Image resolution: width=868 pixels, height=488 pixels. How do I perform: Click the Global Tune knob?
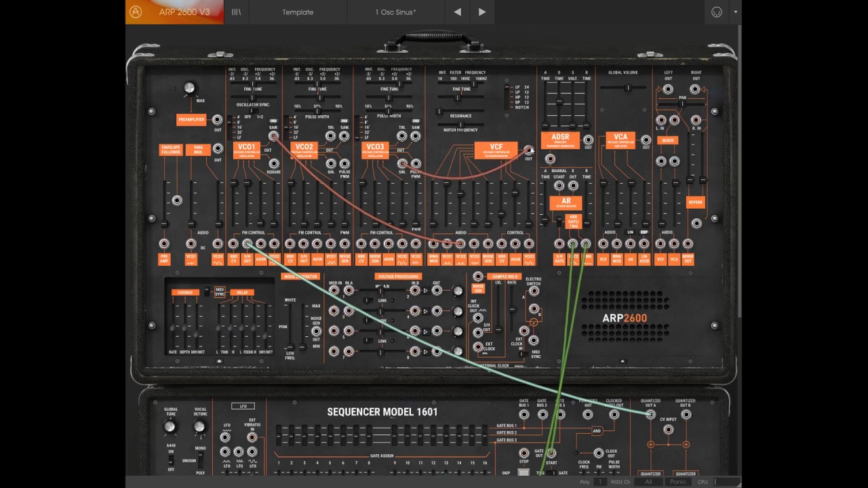coord(170,426)
